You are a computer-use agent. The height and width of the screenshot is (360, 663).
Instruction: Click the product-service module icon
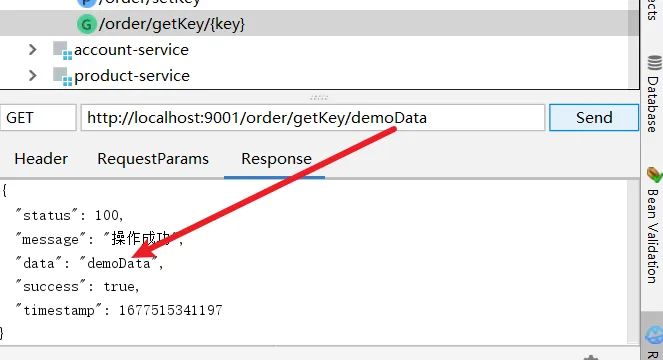click(x=63, y=76)
